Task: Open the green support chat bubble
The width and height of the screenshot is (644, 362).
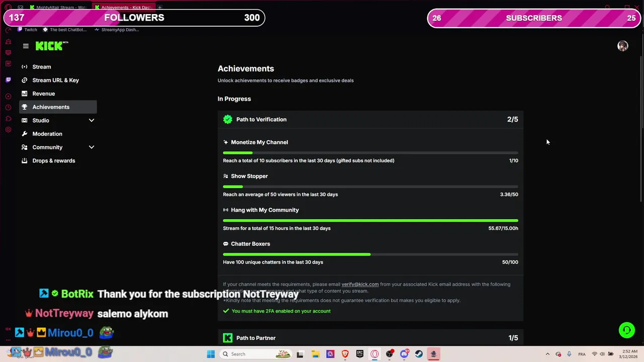Action: (x=627, y=330)
